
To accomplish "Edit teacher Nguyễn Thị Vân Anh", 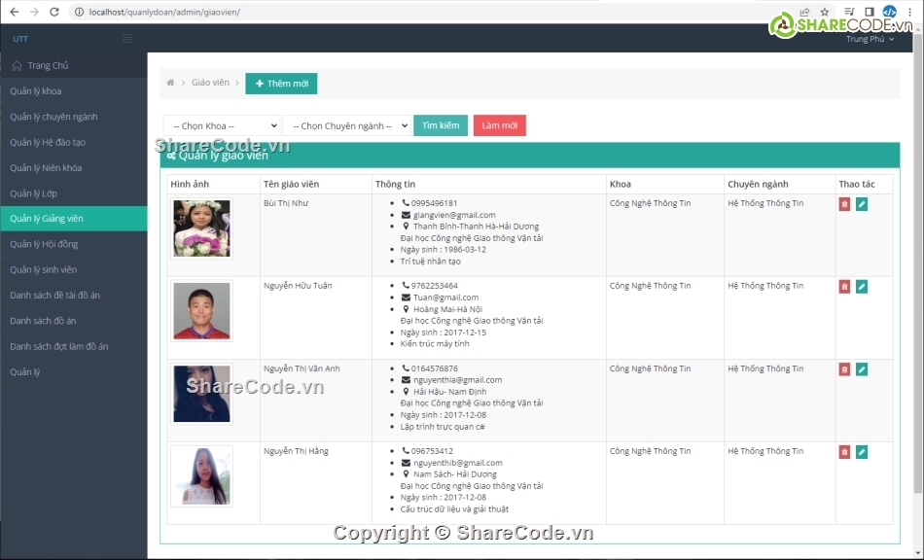I will coord(862,369).
